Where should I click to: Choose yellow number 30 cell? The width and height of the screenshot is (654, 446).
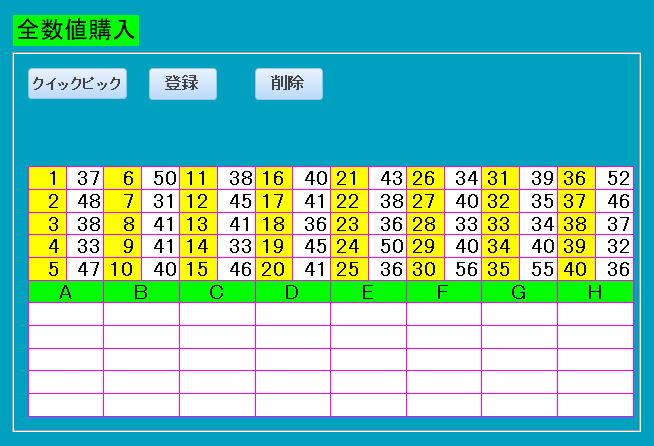[425, 269]
